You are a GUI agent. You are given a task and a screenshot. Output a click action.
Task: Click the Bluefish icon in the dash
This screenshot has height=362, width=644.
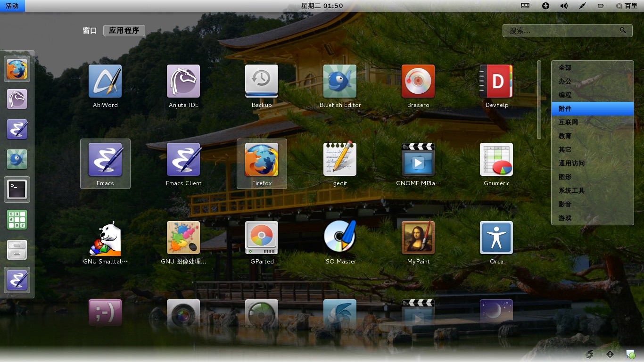[x=17, y=159]
